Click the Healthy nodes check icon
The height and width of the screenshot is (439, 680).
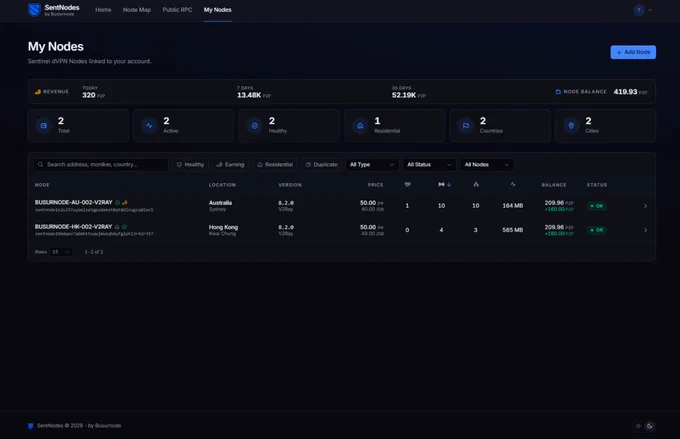pyautogui.click(x=255, y=126)
